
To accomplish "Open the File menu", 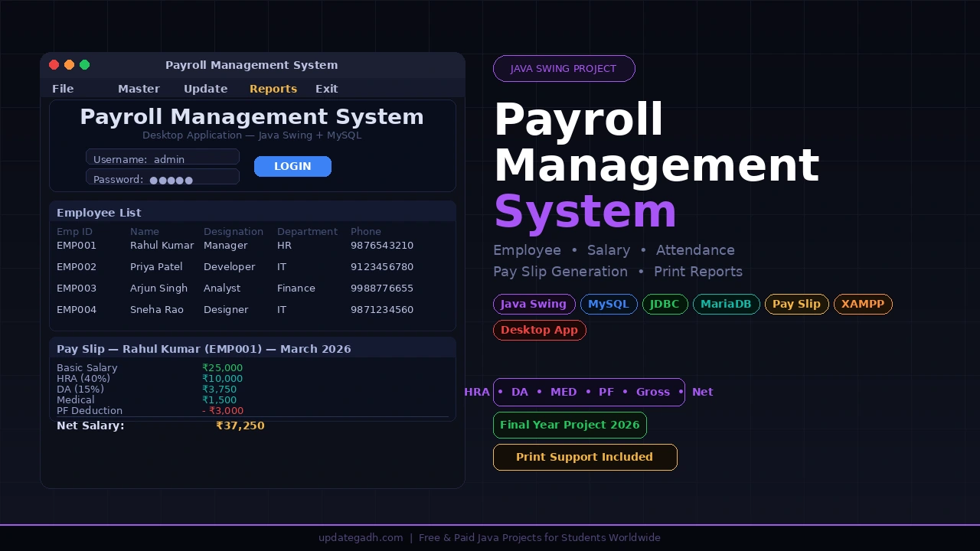I will (63, 89).
